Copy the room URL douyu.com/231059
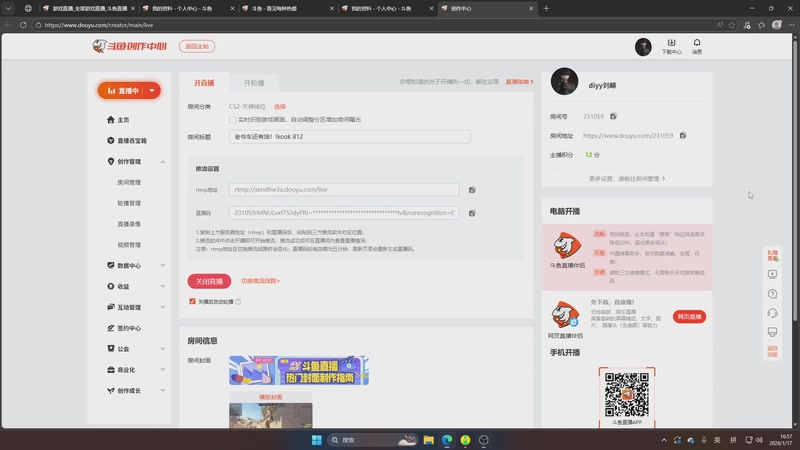This screenshot has width=800, height=450. click(683, 135)
